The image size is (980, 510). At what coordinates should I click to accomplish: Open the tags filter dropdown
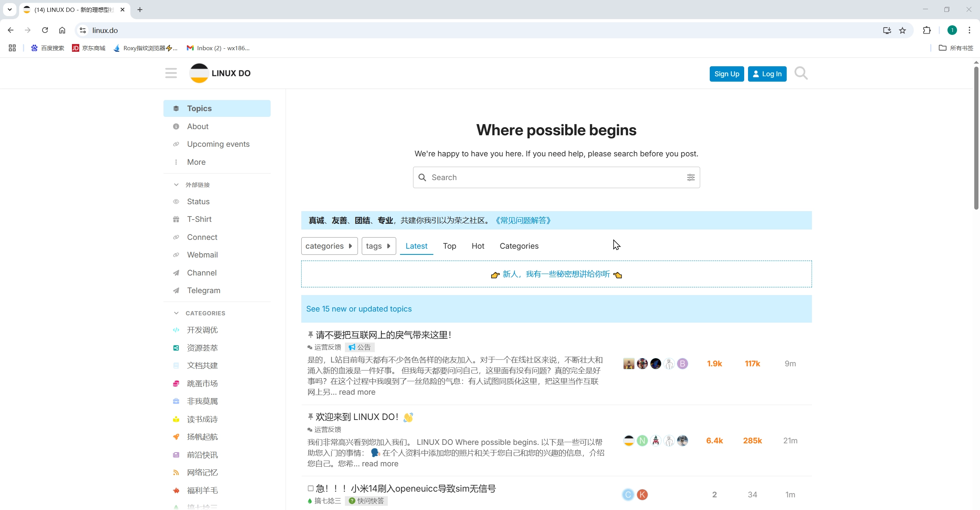pos(378,246)
